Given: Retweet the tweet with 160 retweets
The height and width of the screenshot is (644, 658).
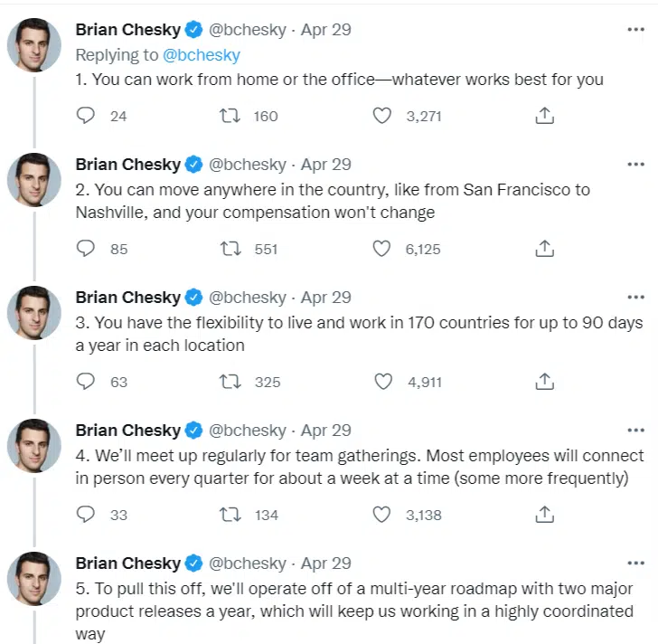Looking at the screenshot, I should (x=230, y=116).
